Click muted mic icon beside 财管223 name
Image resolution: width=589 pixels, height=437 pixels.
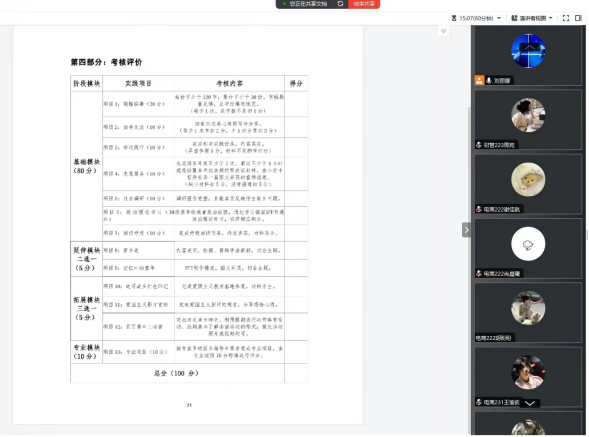click(479, 145)
